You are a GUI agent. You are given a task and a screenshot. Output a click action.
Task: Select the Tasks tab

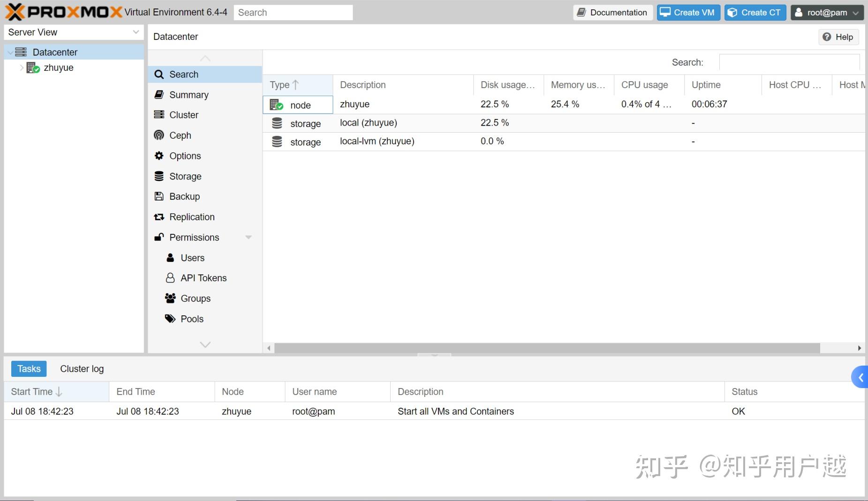point(29,368)
